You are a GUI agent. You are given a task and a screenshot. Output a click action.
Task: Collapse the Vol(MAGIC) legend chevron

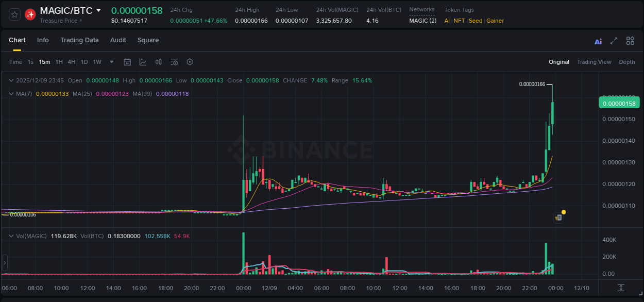[11, 235]
